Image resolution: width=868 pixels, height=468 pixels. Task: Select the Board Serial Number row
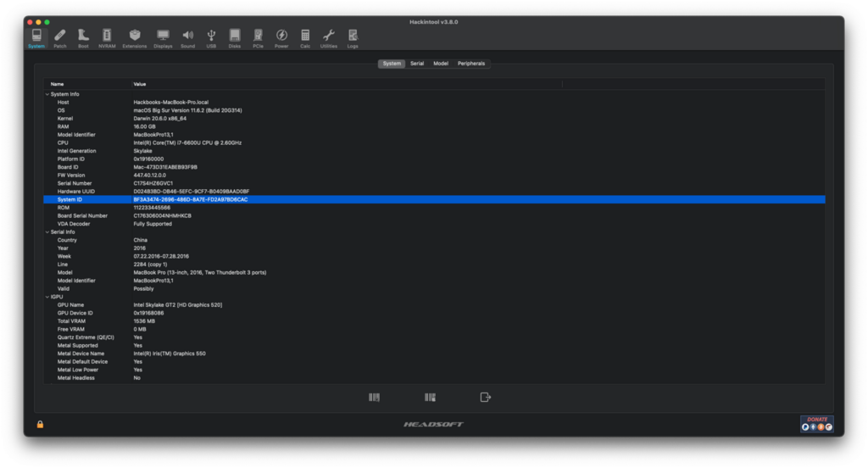pos(435,216)
